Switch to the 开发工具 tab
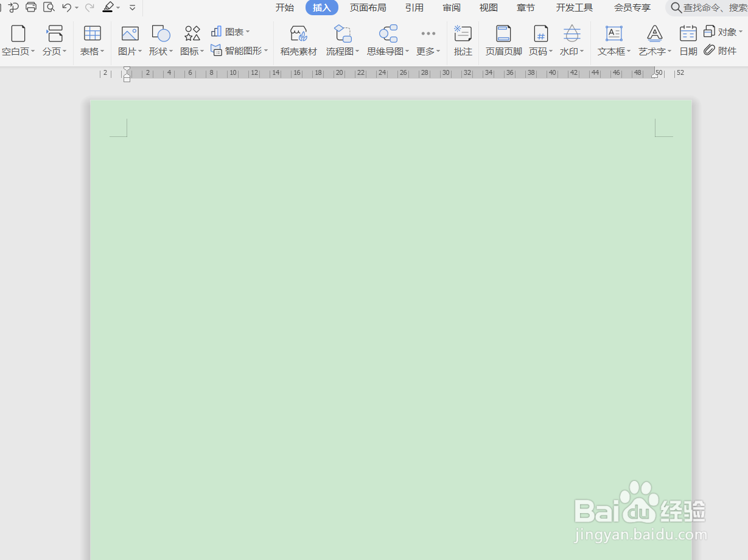The height and width of the screenshot is (560, 748). pos(575,8)
